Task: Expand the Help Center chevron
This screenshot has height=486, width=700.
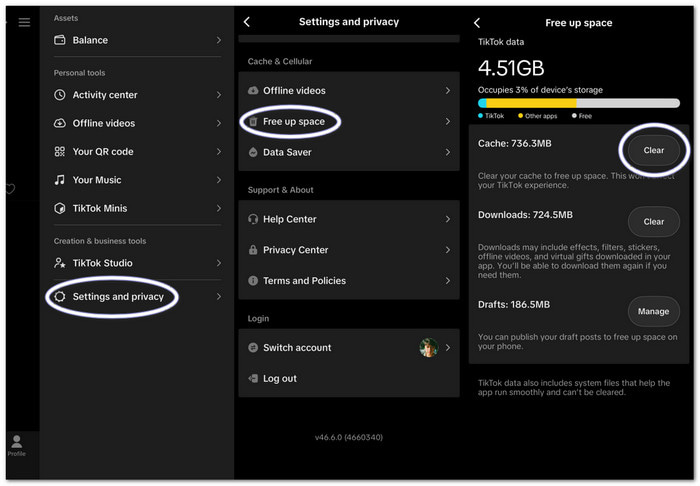Action: point(448,219)
